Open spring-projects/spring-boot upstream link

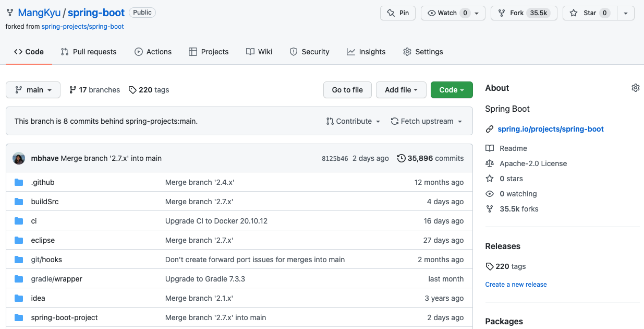pos(83,26)
